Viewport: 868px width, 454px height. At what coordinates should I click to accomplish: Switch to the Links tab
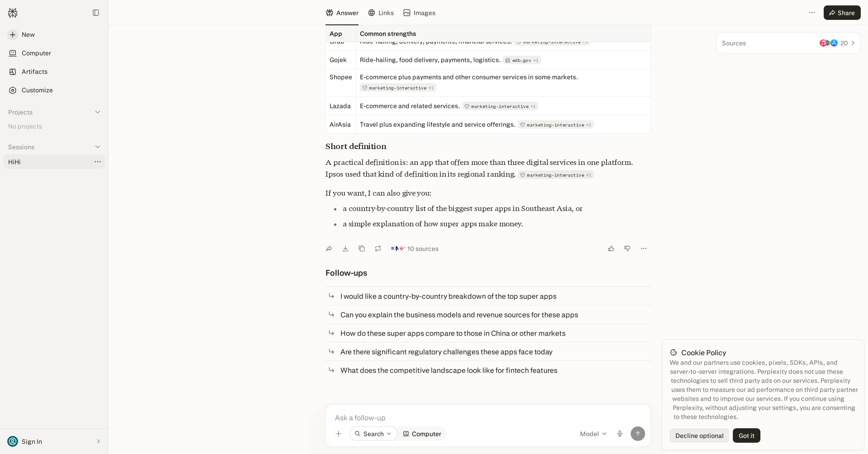click(381, 13)
